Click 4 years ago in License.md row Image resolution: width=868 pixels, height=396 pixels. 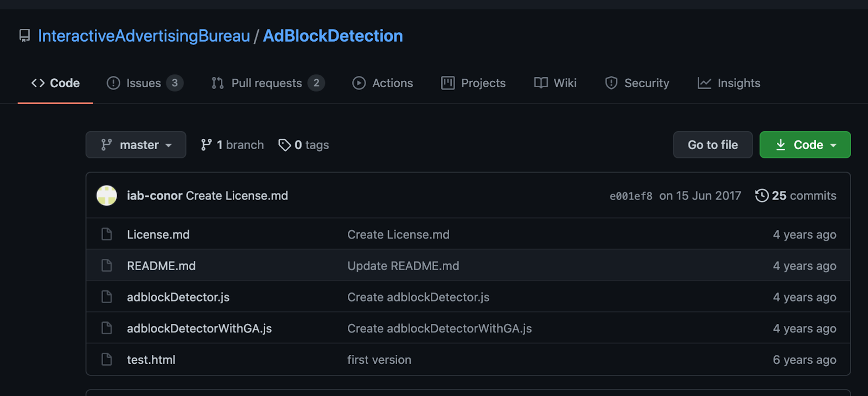coord(805,235)
